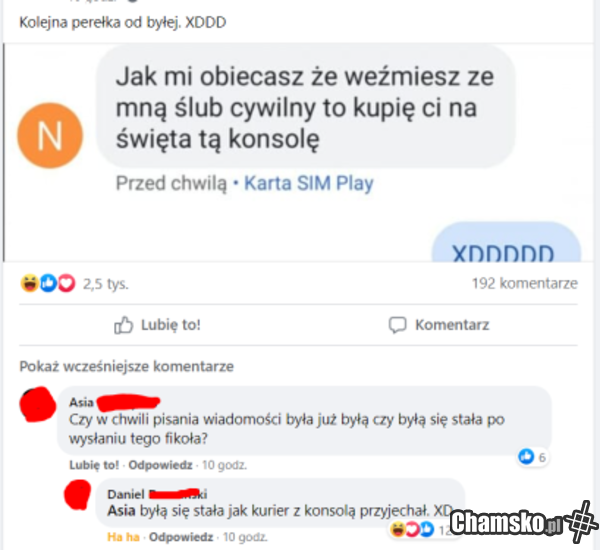
Task: Expand Pokaż wcześniejsze komentarze
Action: coord(126,366)
